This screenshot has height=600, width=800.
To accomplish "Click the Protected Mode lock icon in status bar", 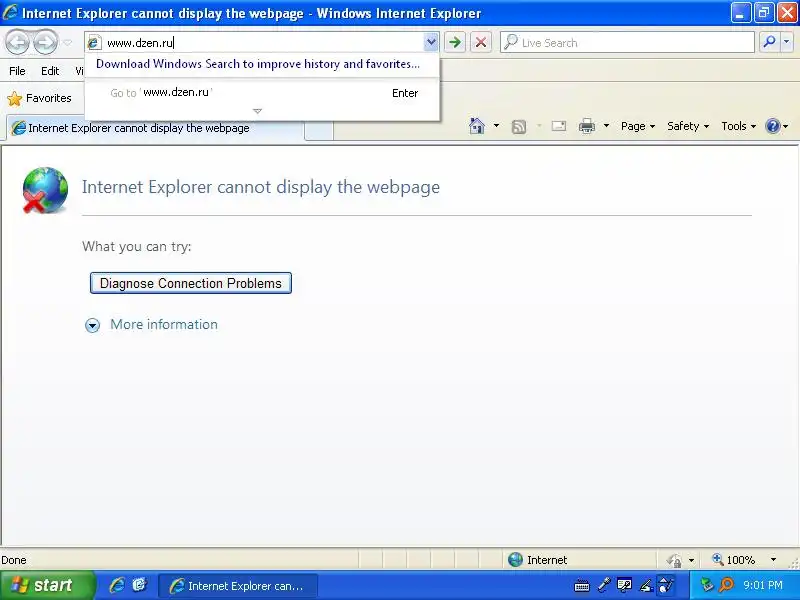I will [674, 560].
